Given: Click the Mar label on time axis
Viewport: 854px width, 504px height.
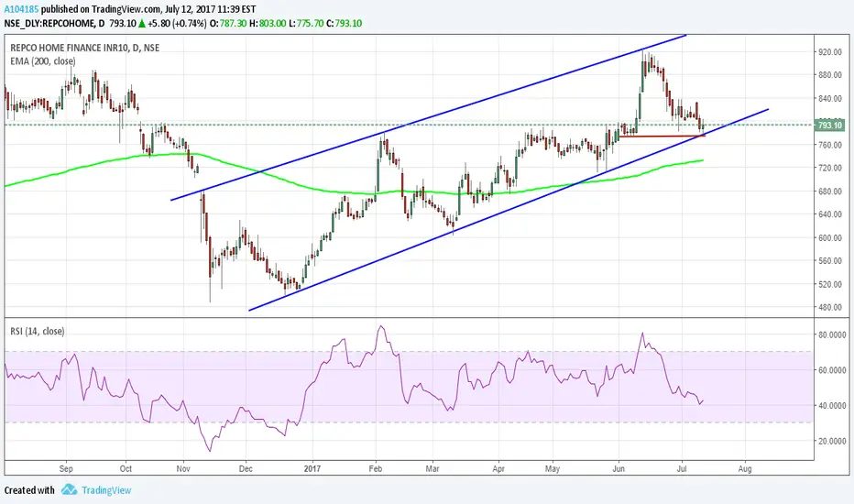Looking at the screenshot, I should pyautogui.click(x=432, y=468).
